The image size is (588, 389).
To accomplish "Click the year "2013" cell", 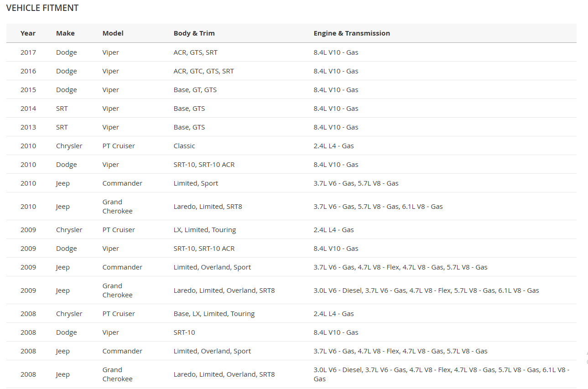I will tap(28, 127).
